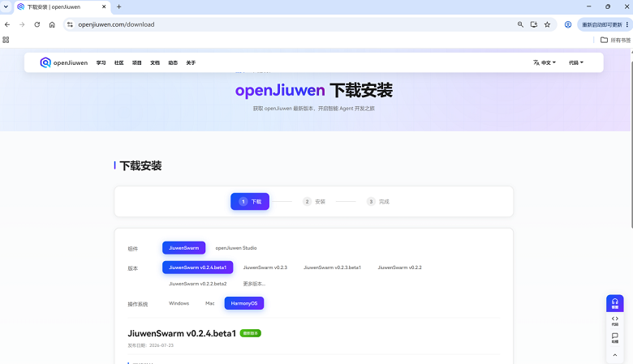This screenshot has width=633, height=364.
Task: Open the browser profile avatar icon
Action: click(x=568, y=24)
